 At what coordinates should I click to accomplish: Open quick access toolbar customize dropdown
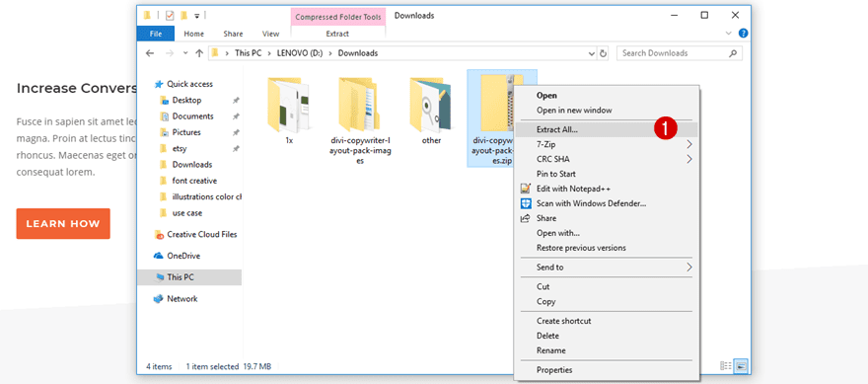click(197, 16)
